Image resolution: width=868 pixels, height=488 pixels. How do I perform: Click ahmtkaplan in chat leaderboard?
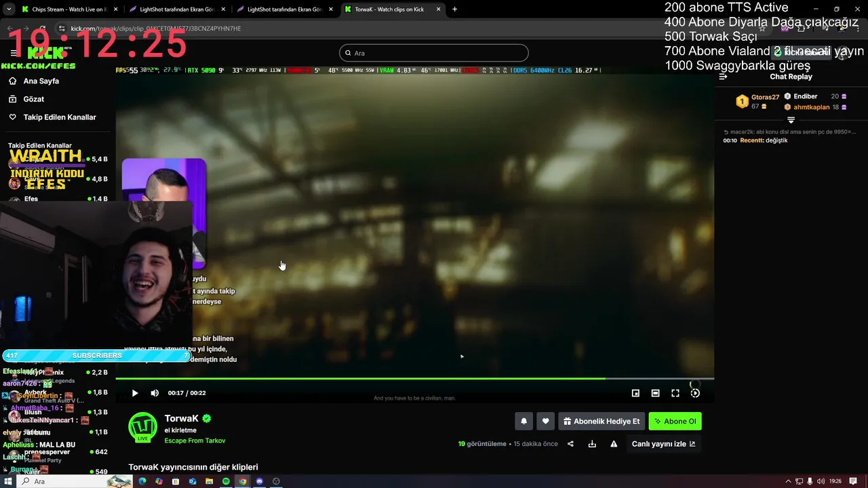pyautogui.click(x=812, y=107)
